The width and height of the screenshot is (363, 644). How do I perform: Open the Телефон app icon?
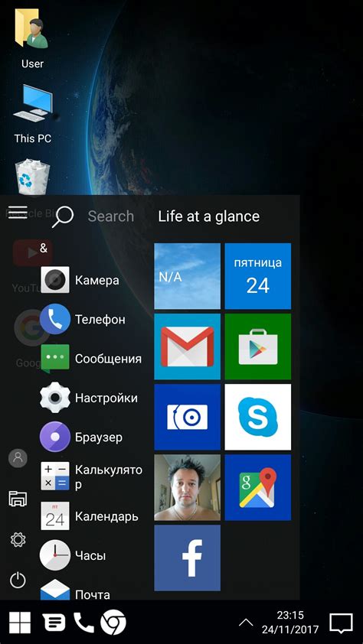(54, 319)
